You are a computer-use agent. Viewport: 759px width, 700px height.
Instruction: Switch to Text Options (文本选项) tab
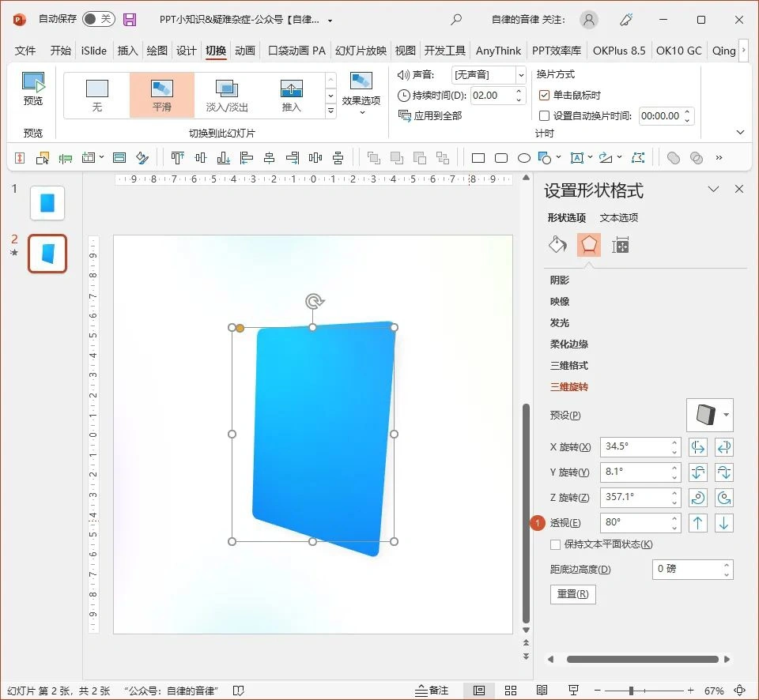coord(618,218)
